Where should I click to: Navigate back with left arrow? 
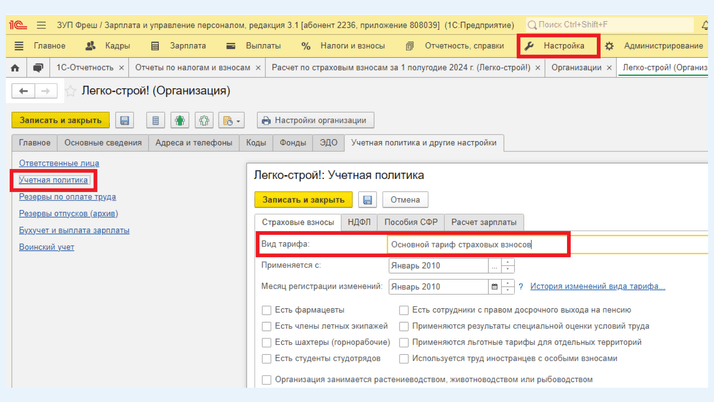pyautogui.click(x=23, y=91)
